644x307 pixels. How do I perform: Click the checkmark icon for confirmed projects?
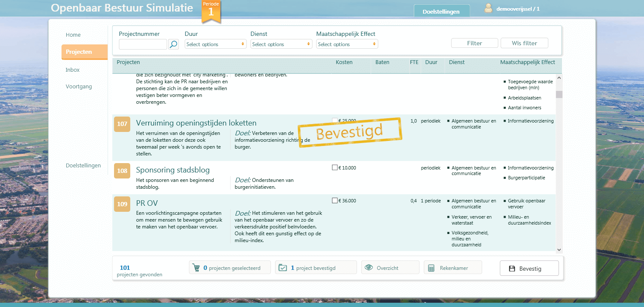[x=283, y=268]
